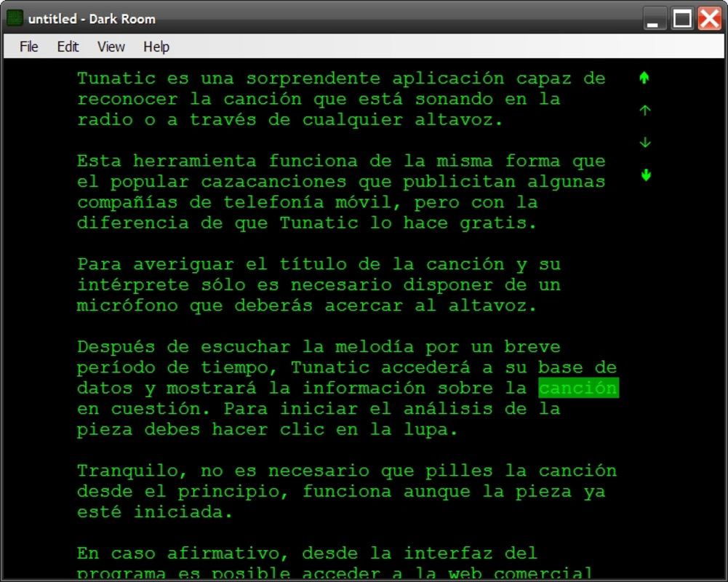Open the Help menu

[156, 47]
